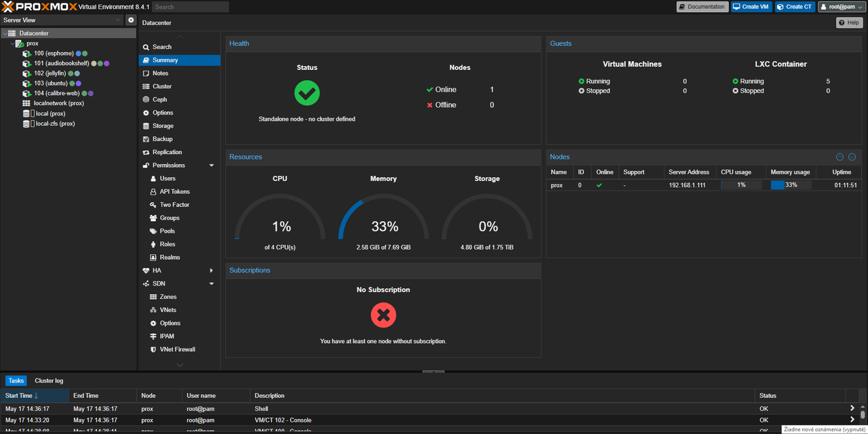Select container 103 (ubuntu)
This screenshot has height=434, width=868.
click(50, 83)
